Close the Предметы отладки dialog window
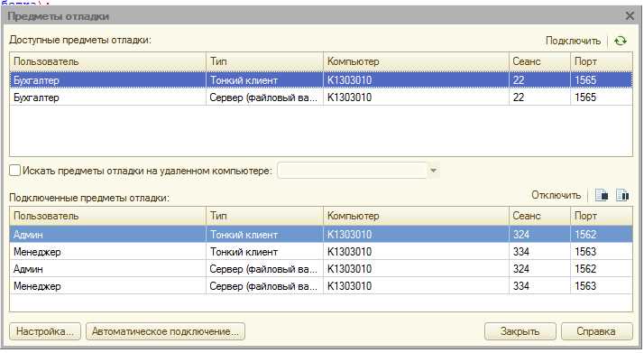The image size is (644, 353). pyautogui.click(x=630, y=16)
